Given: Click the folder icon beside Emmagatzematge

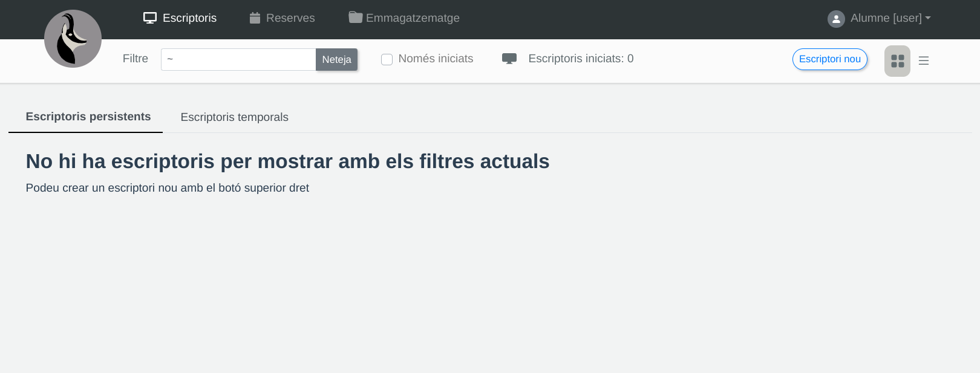Looking at the screenshot, I should pos(356,18).
